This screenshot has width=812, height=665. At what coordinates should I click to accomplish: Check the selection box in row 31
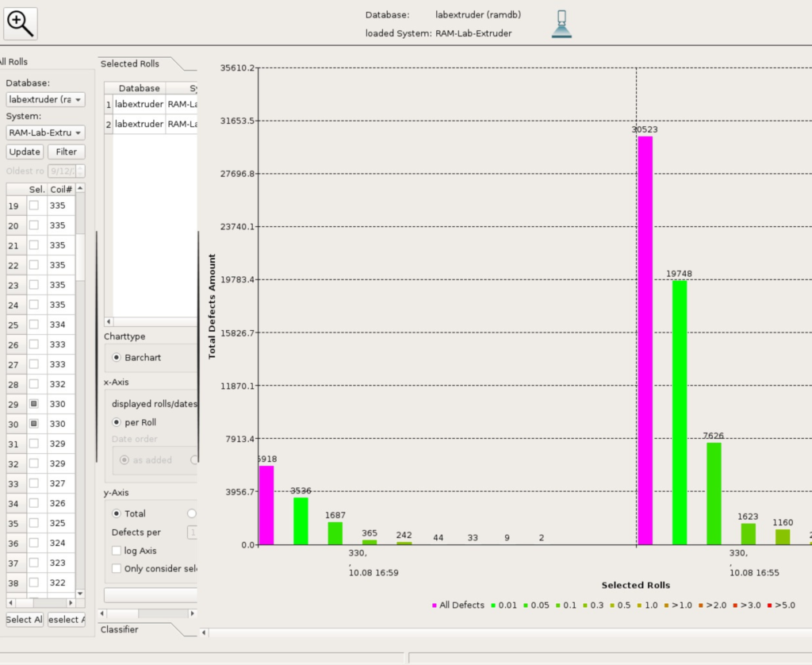coord(34,444)
